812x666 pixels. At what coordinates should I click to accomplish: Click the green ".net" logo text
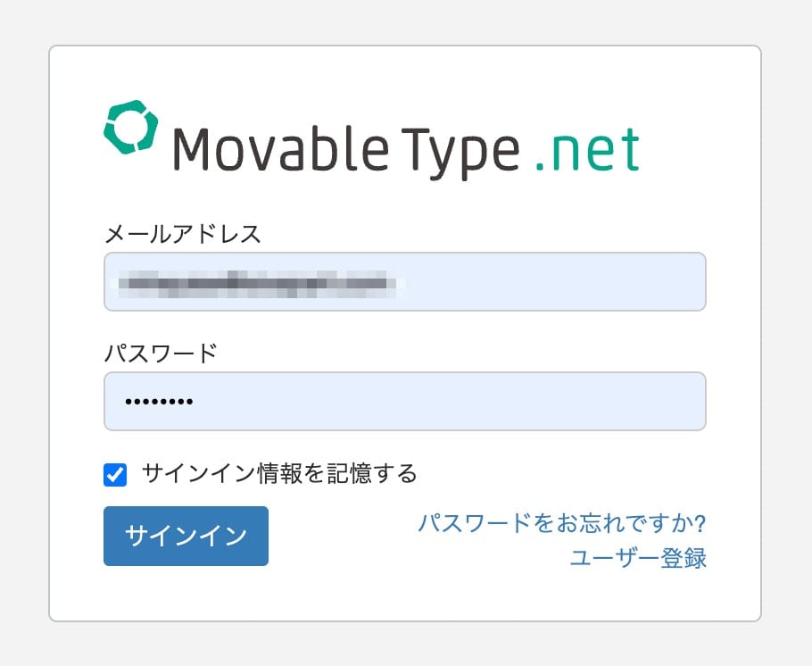click(587, 149)
